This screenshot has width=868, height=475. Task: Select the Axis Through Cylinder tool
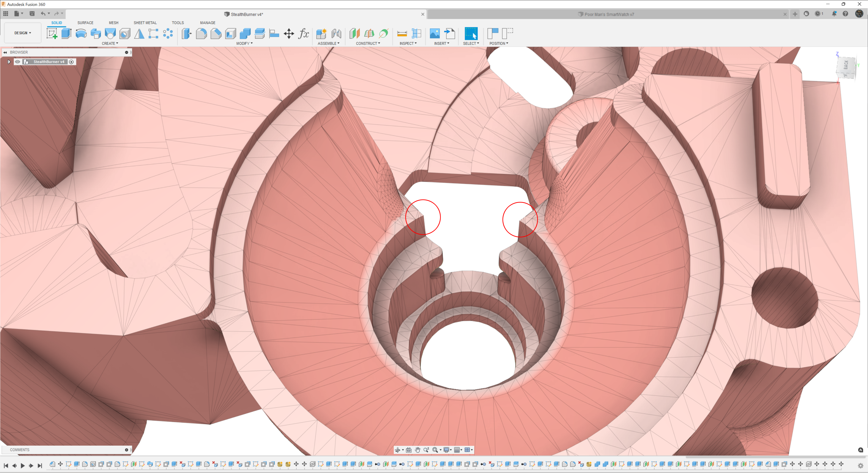384,34
